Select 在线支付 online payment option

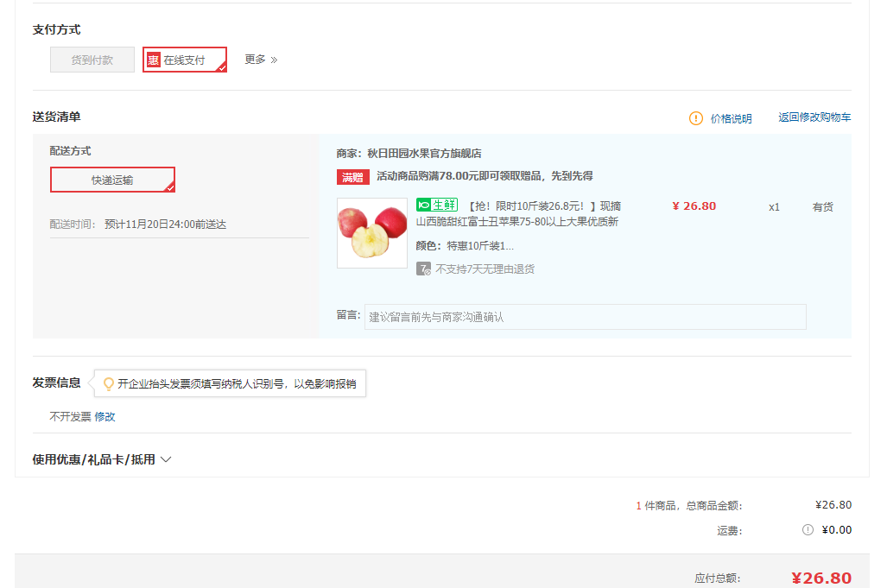(x=185, y=60)
